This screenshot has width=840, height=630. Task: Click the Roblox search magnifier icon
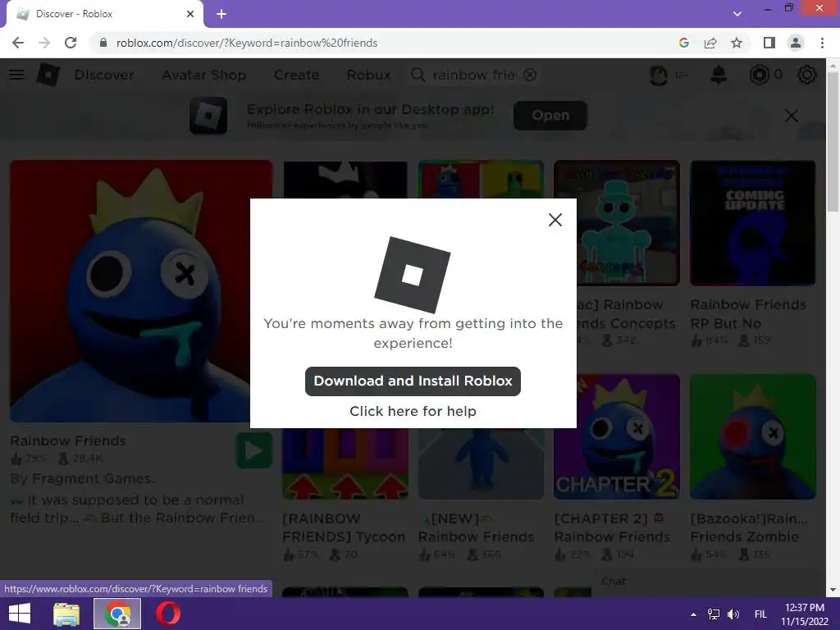click(418, 75)
